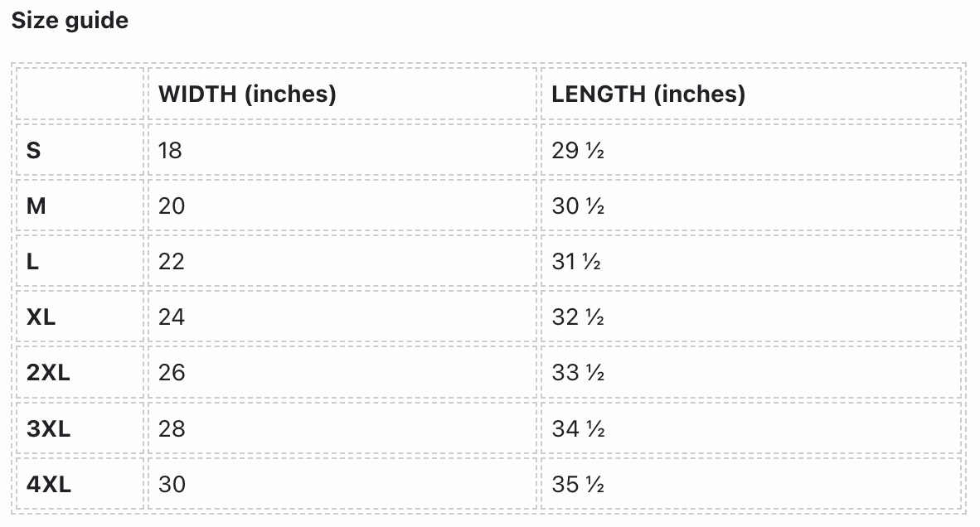Click the width value 26
Image resolution: width=980 pixels, height=527 pixels.
(172, 372)
